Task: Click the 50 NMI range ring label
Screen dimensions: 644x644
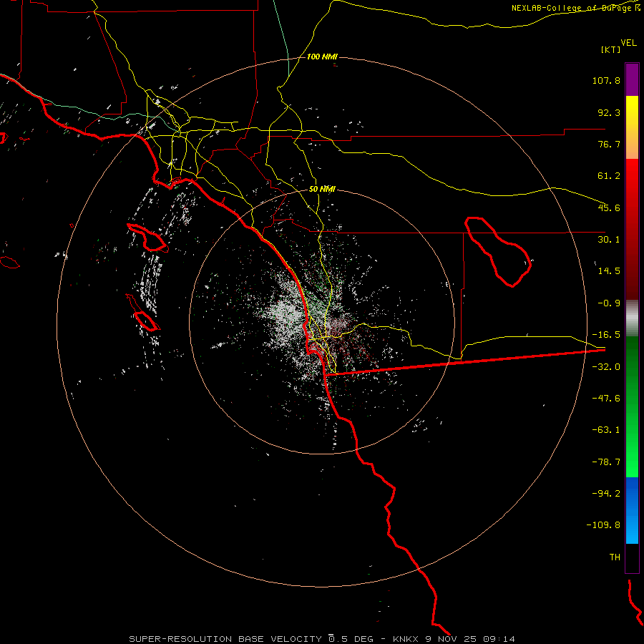Action: pyautogui.click(x=322, y=190)
